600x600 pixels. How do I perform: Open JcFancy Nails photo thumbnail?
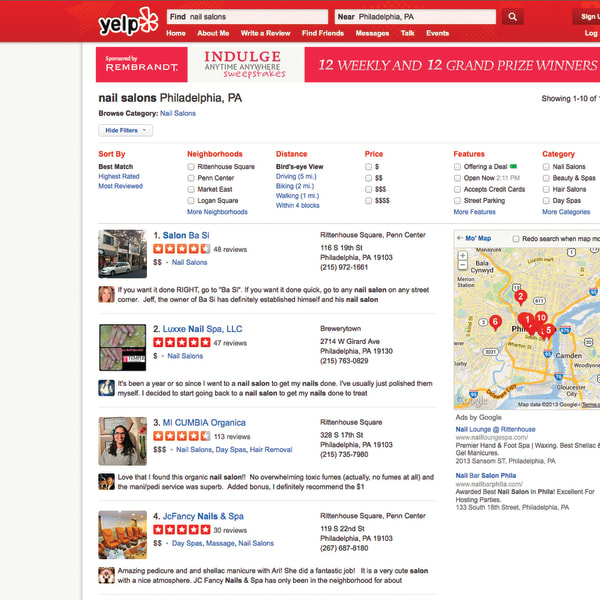[122, 535]
